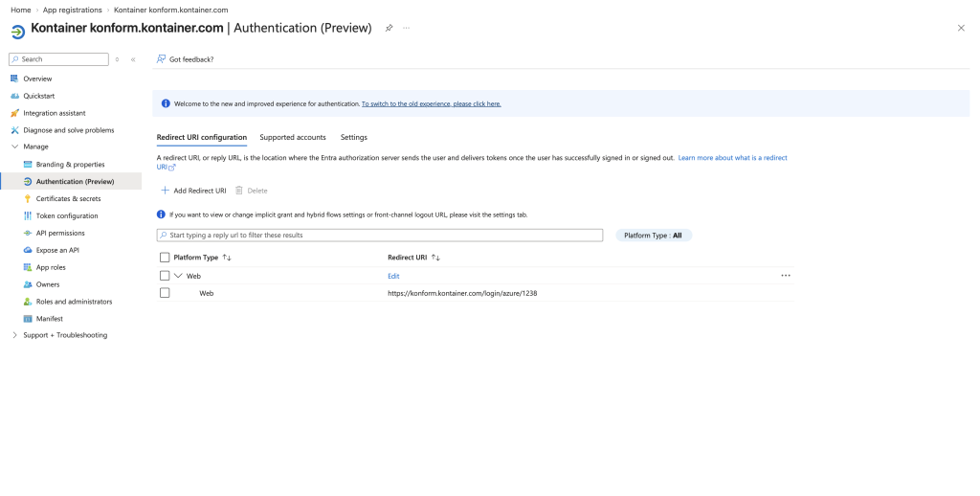The height and width of the screenshot is (496, 980).
Task: Click the switch to the old experience link
Action: pyautogui.click(x=432, y=103)
